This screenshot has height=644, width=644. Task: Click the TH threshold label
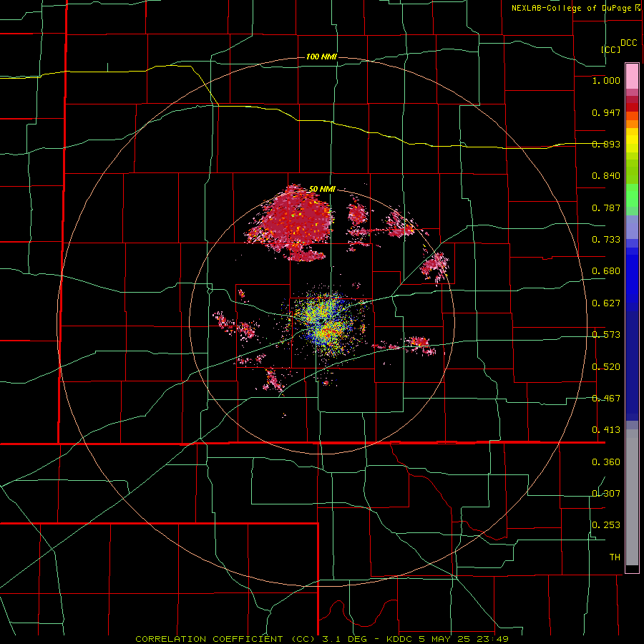tap(615, 557)
